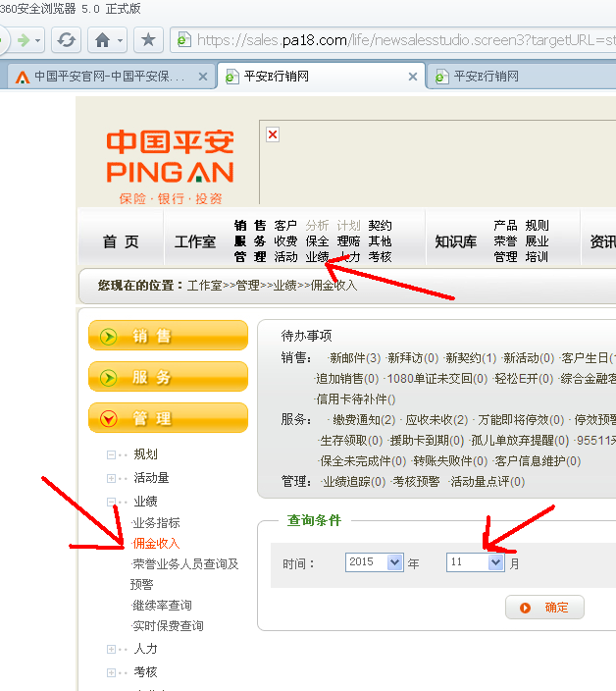Open the 新邮件(3) link
Image resolution: width=616 pixels, height=691 pixels.
353,358
